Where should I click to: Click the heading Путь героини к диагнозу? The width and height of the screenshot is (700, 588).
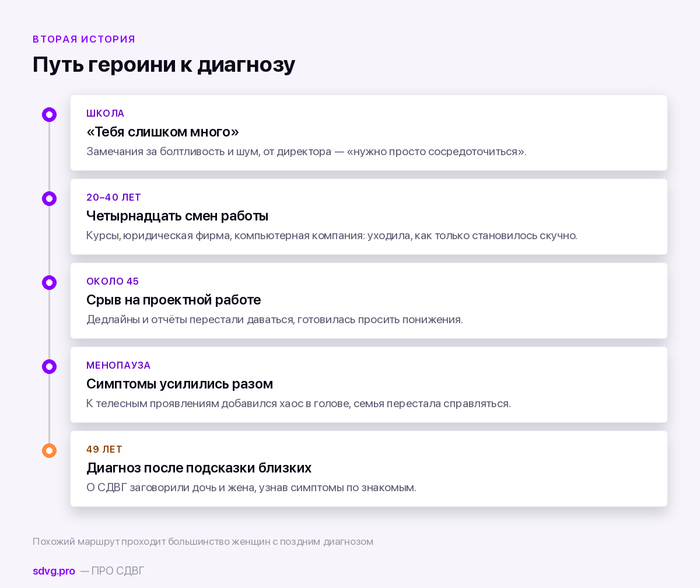(x=164, y=64)
